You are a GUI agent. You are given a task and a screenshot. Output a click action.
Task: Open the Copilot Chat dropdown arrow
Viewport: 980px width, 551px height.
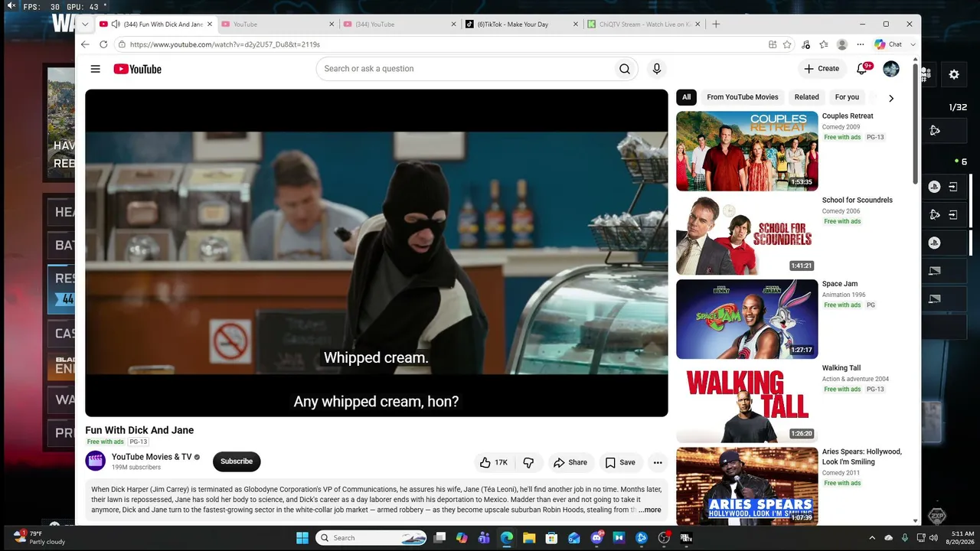pos(913,44)
